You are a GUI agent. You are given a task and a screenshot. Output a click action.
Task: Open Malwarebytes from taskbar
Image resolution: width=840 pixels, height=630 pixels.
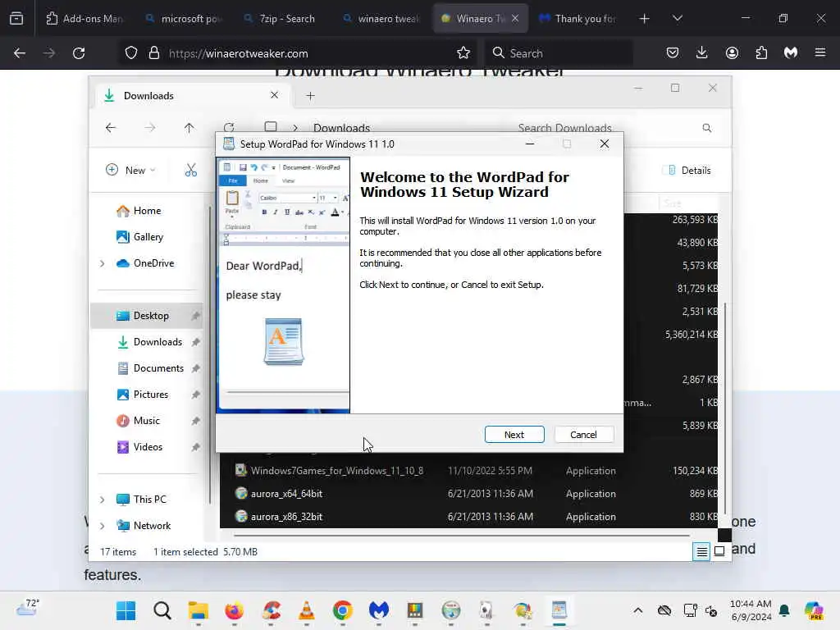379,610
